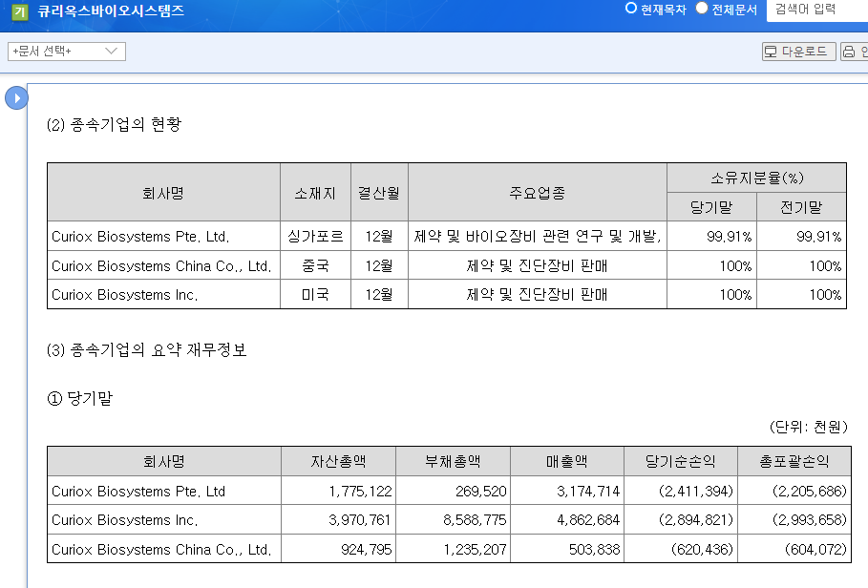Click the green document type icon
The height and width of the screenshot is (588, 868).
click(x=19, y=11)
